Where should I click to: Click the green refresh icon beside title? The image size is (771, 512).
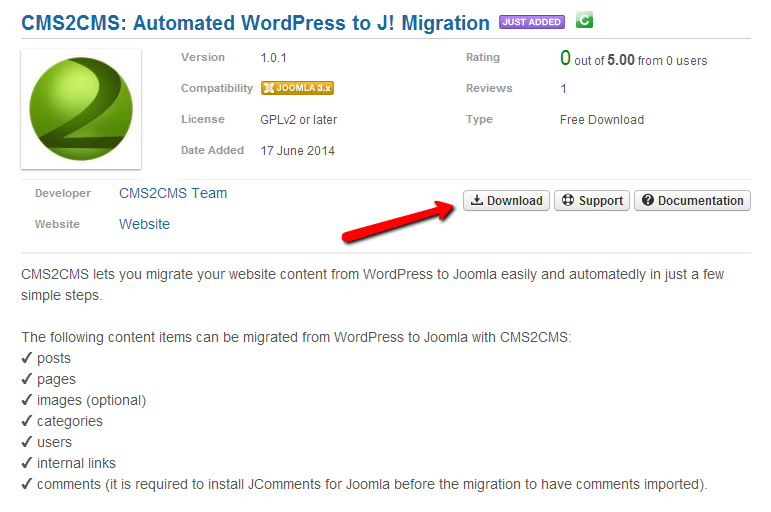coord(584,20)
